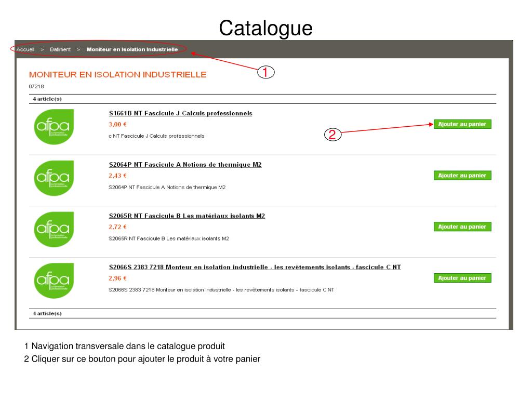
Task: Open the Batiment breadcrumb link
Action: click(60, 49)
